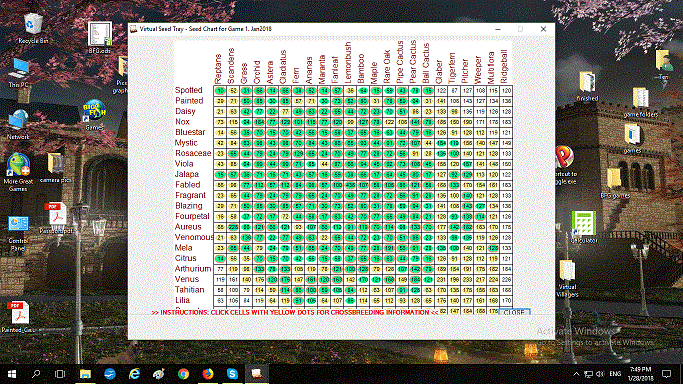Click the Mela row Orchid cell
The image size is (683, 384).
click(x=259, y=248)
